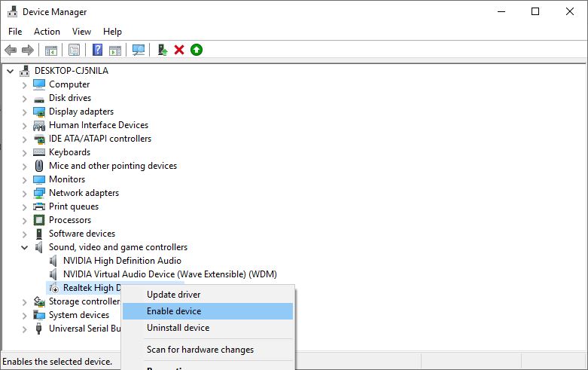Click the green Enable device toolbar icon
The height and width of the screenshot is (370, 588).
click(197, 50)
